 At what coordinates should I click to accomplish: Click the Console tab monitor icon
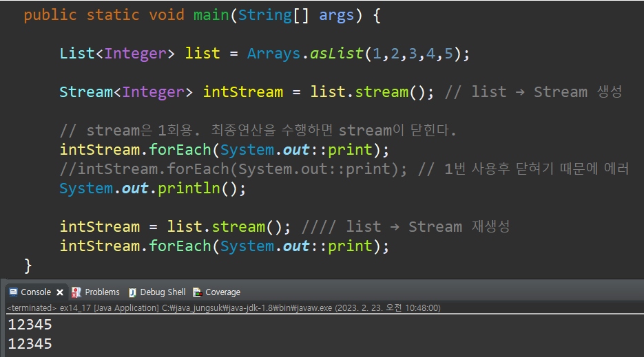tap(14, 292)
